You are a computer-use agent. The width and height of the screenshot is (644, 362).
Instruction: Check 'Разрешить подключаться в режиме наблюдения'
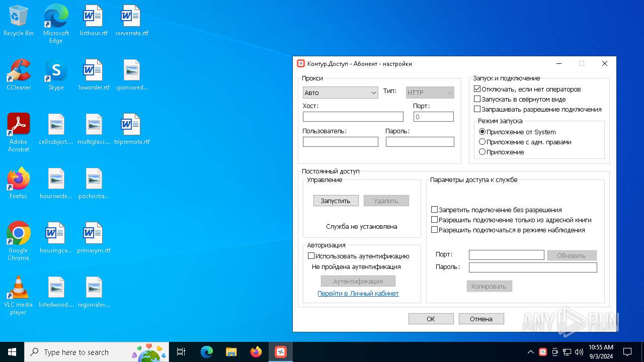435,230
